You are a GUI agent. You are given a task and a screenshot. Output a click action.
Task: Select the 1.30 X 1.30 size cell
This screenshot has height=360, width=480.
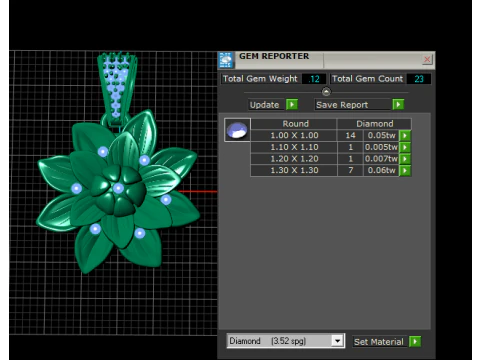[x=294, y=171]
